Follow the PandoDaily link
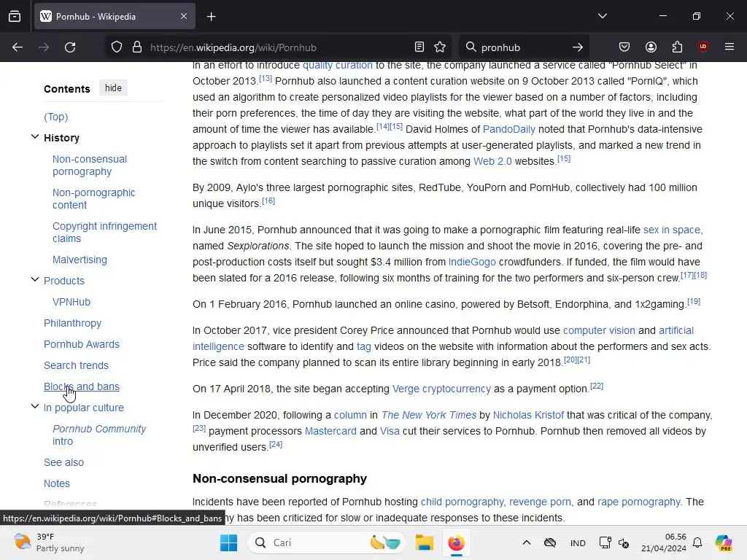The image size is (747, 560). 508,129
